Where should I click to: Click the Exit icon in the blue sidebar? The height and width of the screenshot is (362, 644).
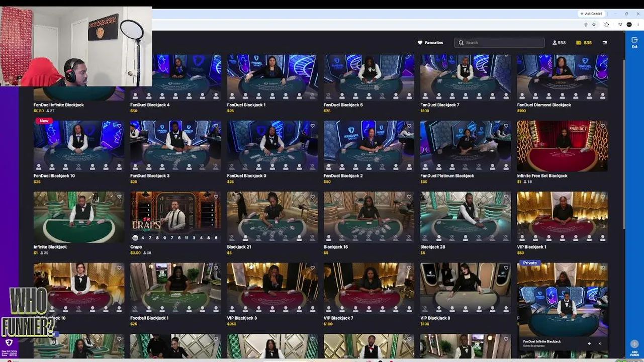click(634, 40)
